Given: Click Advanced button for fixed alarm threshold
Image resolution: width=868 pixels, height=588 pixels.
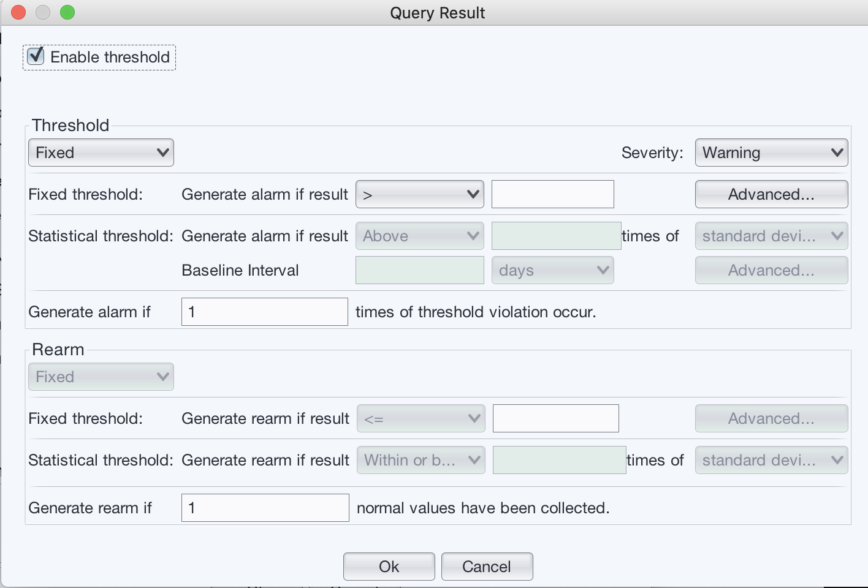Looking at the screenshot, I should 771,195.
